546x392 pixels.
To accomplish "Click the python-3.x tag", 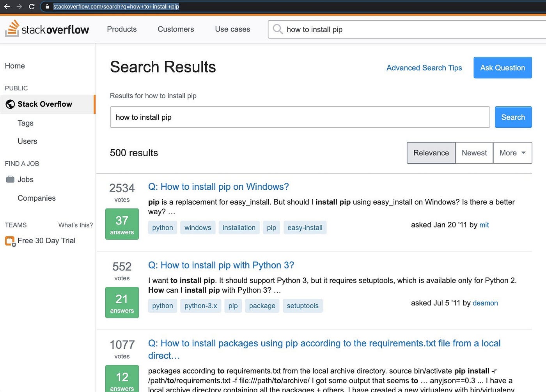I will 201,306.
